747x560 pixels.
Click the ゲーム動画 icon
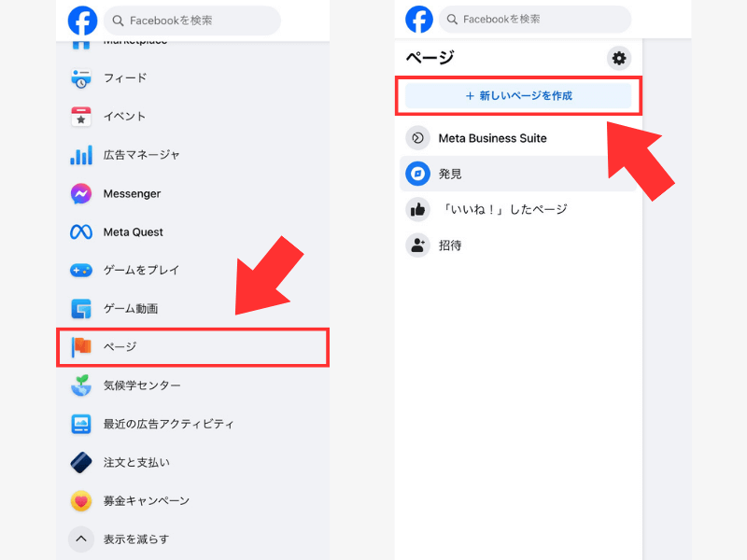point(81,309)
